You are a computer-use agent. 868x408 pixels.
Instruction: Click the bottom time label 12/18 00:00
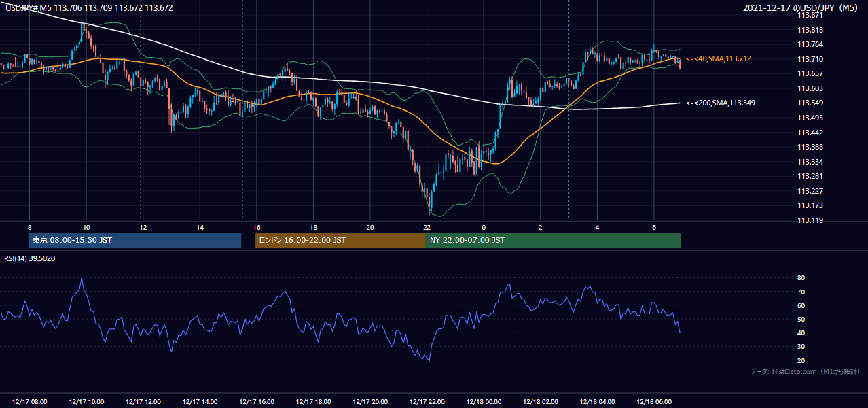(484, 402)
